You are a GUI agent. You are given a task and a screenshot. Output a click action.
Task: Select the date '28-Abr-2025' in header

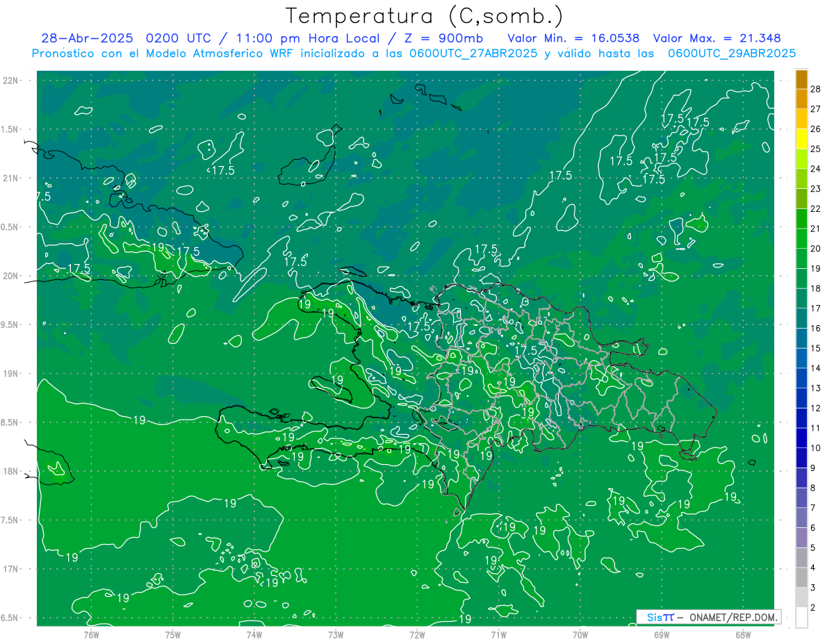click(x=88, y=38)
